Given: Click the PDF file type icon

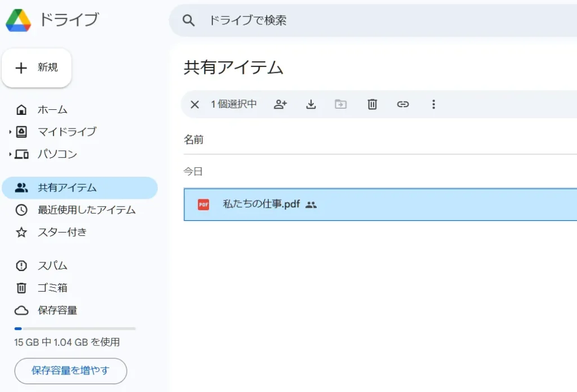Looking at the screenshot, I should [203, 204].
